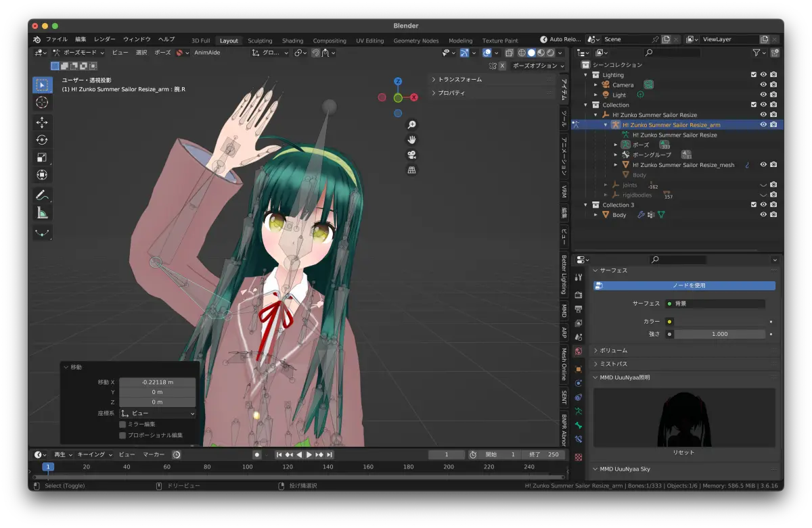Choose the Scale tool
812x528 pixels.
pyautogui.click(x=42, y=158)
